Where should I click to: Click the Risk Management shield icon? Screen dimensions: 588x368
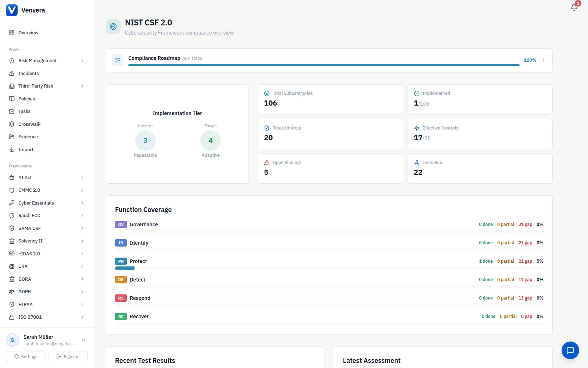click(12, 61)
